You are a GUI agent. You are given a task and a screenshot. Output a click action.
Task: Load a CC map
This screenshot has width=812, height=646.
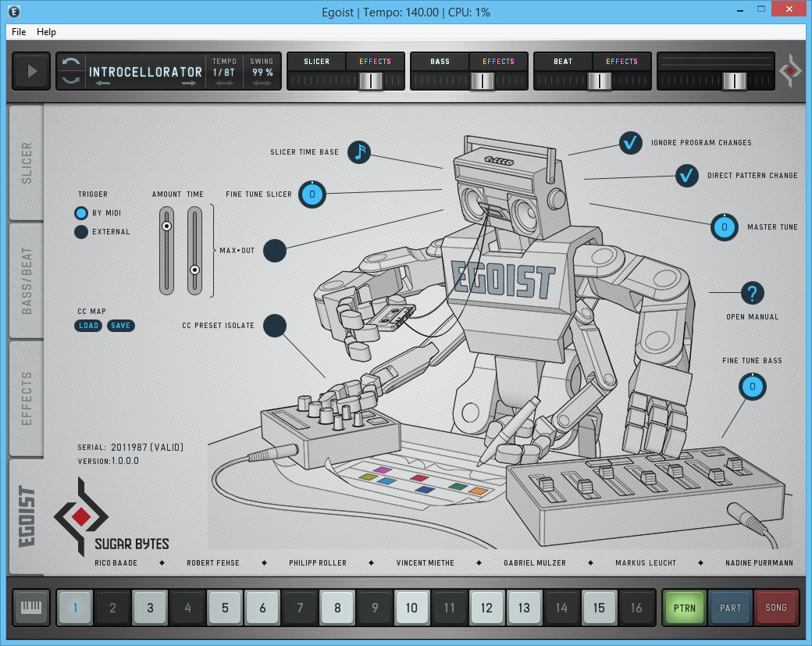click(88, 325)
